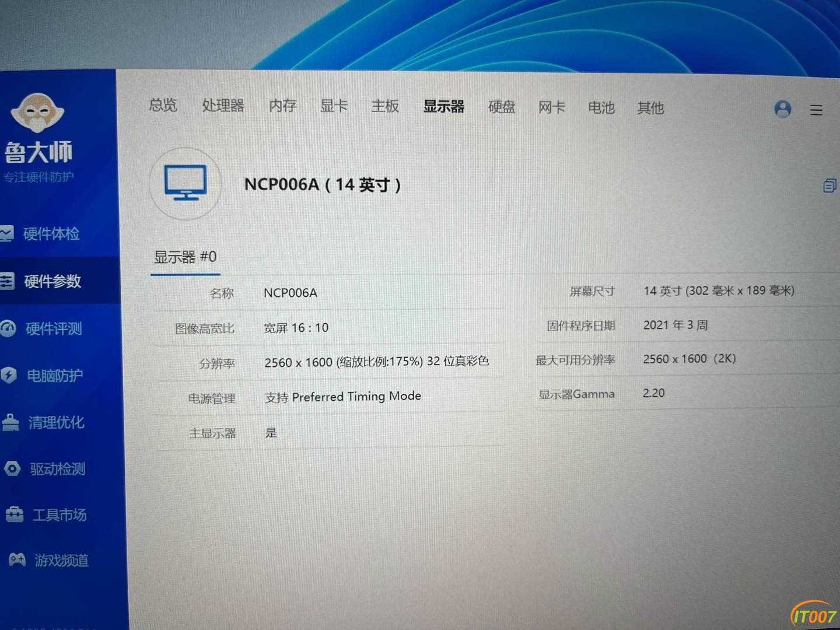
Task: Open 驱动检测 in the sidebar
Action: click(x=58, y=468)
